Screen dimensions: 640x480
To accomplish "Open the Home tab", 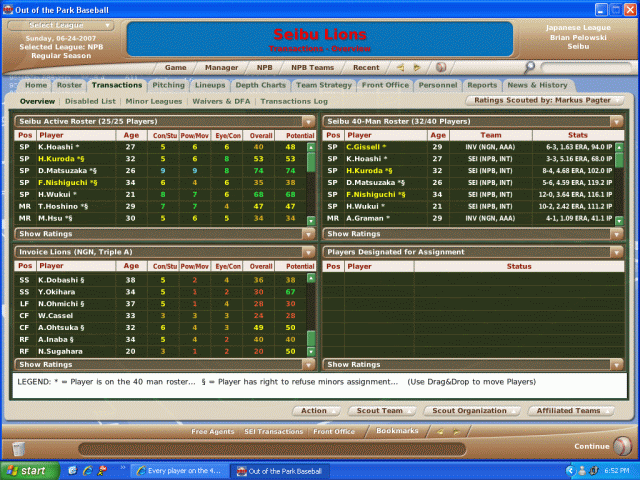I will point(36,85).
